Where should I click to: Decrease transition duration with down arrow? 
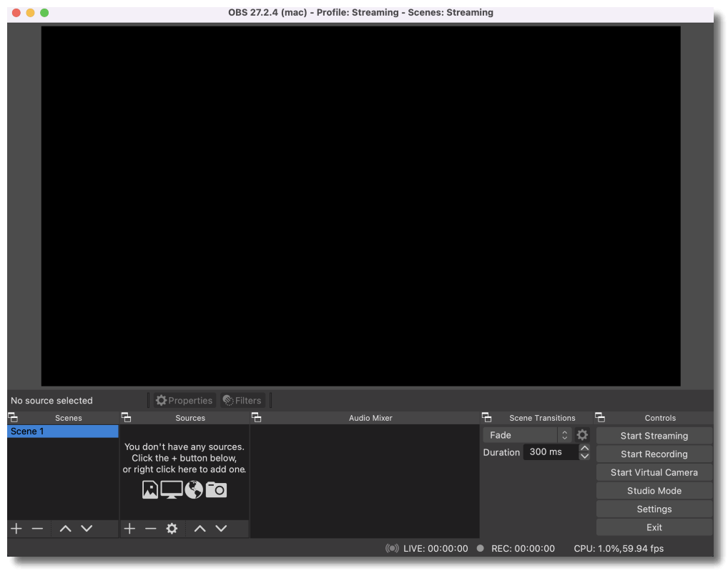(x=584, y=457)
